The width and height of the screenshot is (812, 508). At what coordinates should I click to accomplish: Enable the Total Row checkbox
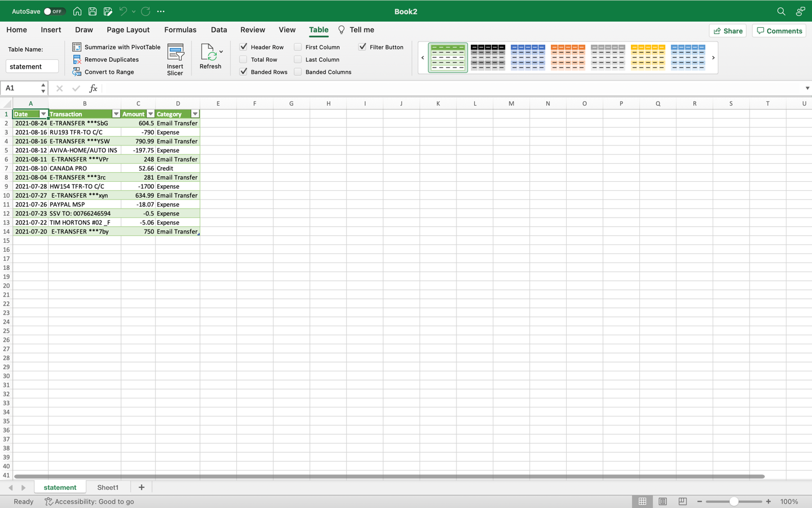pyautogui.click(x=244, y=59)
